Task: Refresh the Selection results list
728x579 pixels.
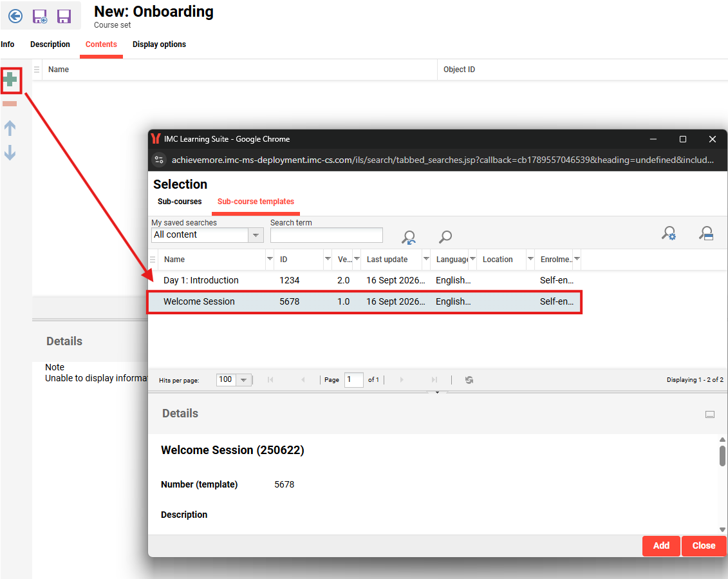Action: click(469, 380)
